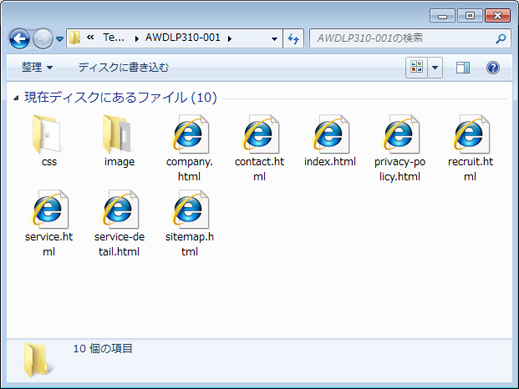Click the css folder name label

tap(49, 162)
